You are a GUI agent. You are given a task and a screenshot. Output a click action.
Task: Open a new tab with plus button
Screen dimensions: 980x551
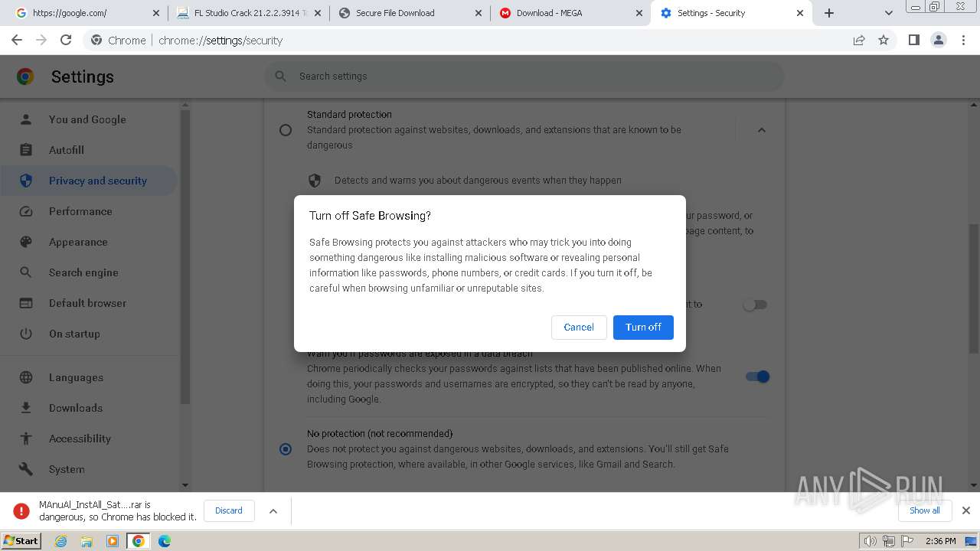829,13
